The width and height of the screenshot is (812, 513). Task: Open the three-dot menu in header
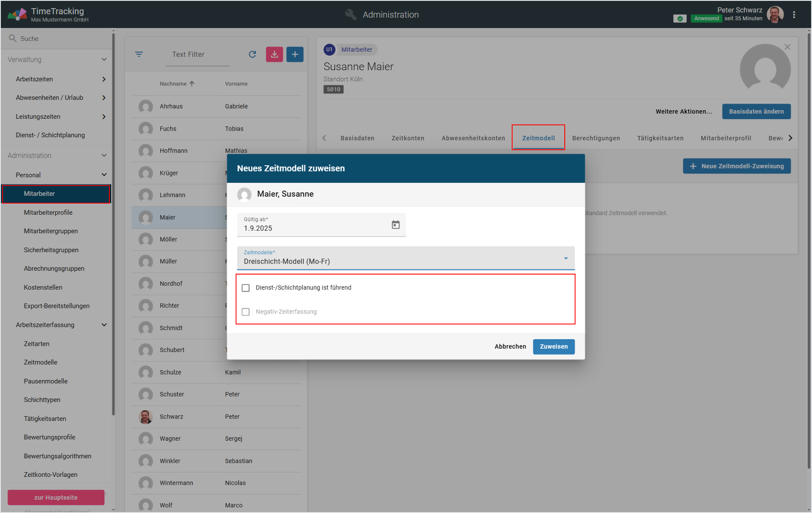(x=794, y=15)
